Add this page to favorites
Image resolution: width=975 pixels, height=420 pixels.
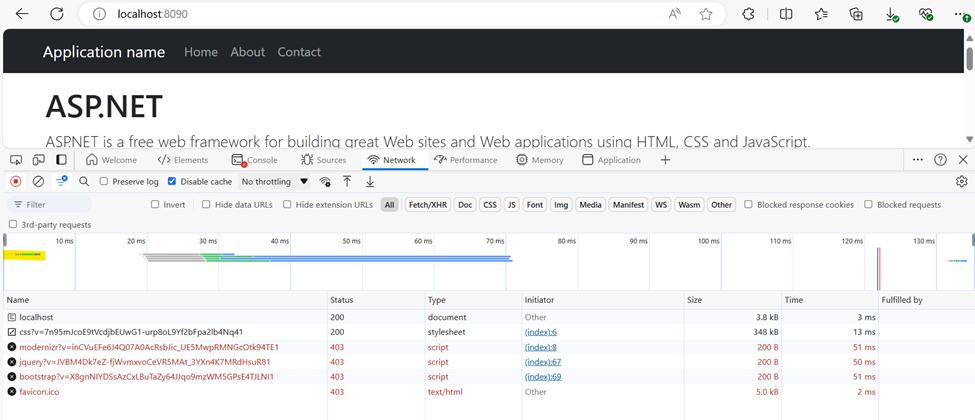click(706, 14)
